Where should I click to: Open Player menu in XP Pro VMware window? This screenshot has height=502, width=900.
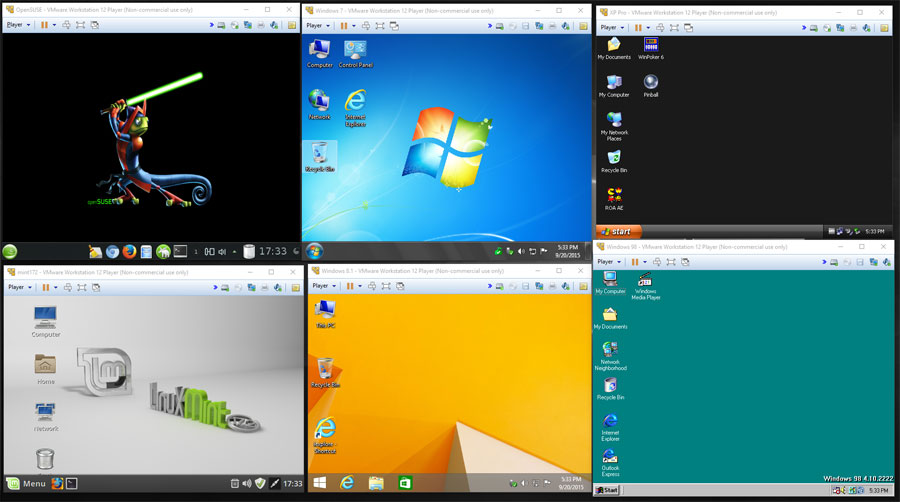[x=612, y=28]
